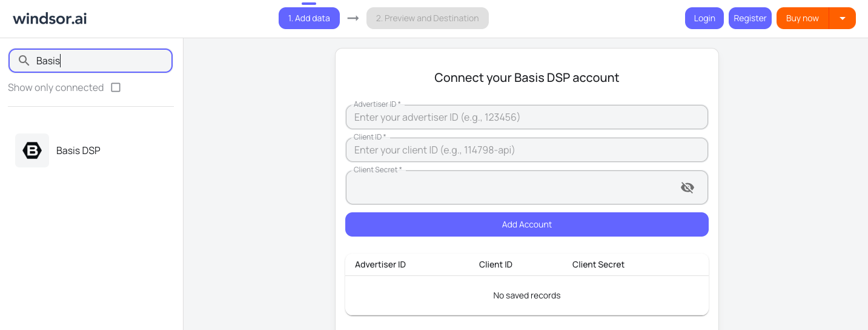Click the Login button
The image size is (868, 330).
coord(704,18)
